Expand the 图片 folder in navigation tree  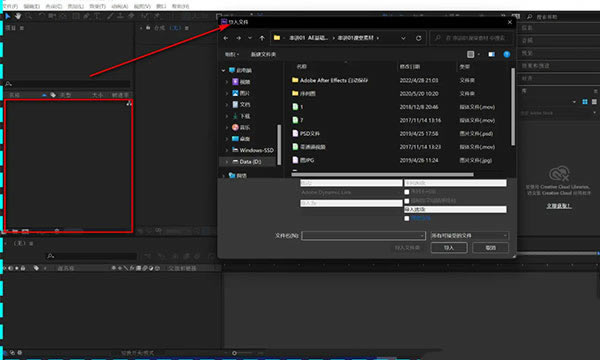click(x=227, y=93)
